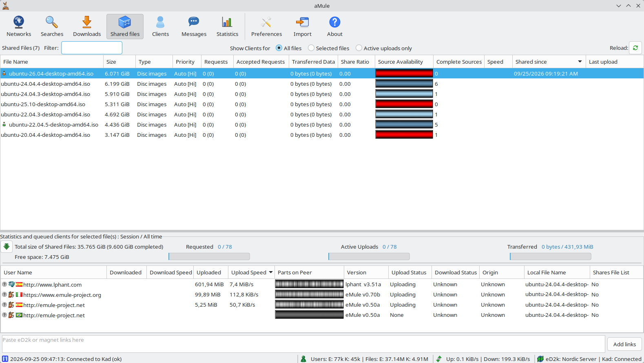Viewport: 644px width, 363px height.
Task: Select ubuntu-24.04.4-desktop-amd64.iso in shared files
Action: [x=322, y=84]
